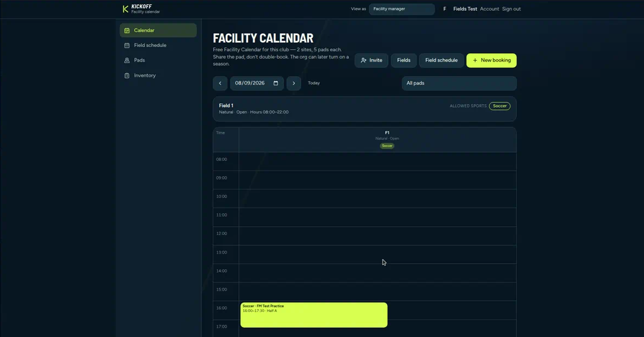The width and height of the screenshot is (644, 337).
Task: Open the Calendar sidebar item
Action: pyautogui.click(x=158, y=30)
